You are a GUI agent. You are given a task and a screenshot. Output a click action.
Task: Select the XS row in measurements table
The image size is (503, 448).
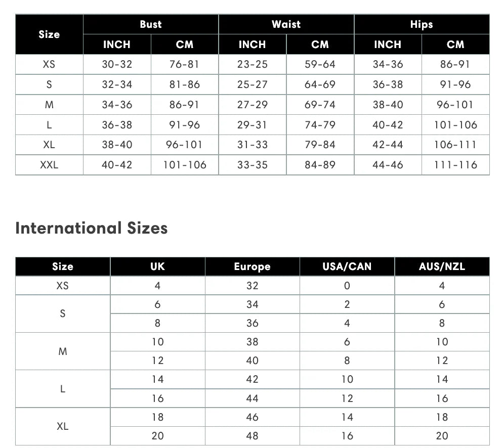point(253,64)
